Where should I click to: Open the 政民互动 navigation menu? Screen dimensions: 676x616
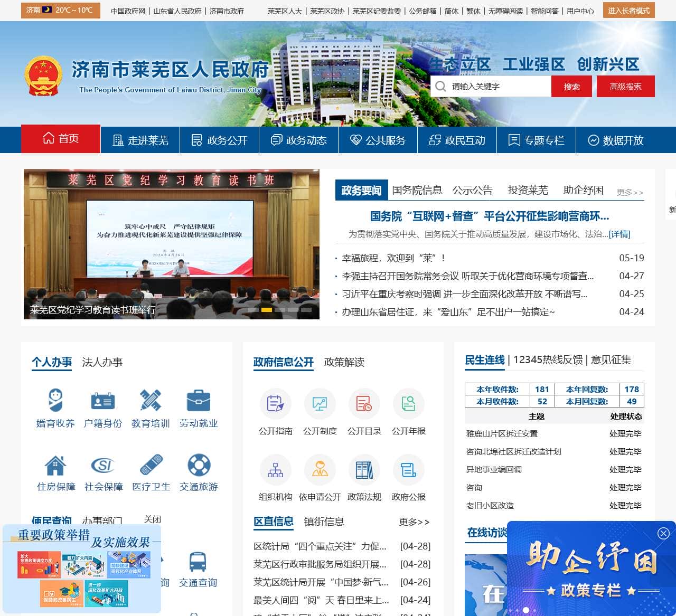click(x=457, y=140)
